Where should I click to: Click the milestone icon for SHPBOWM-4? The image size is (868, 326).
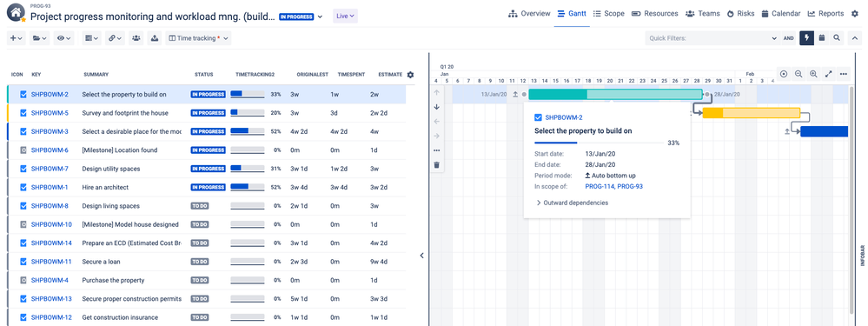coord(23,280)
